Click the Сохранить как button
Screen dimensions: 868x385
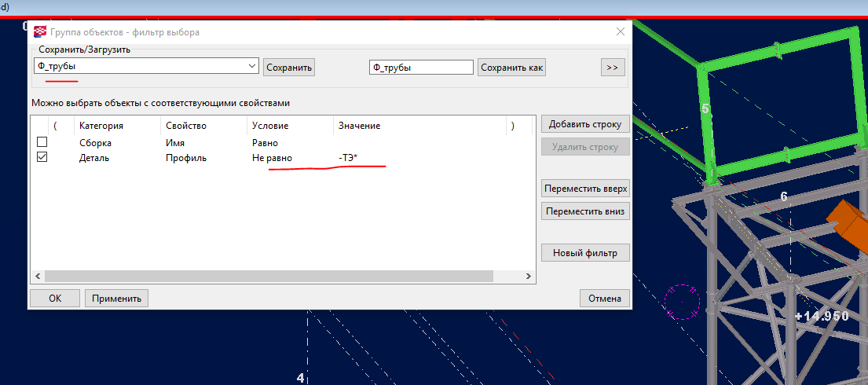click(512, 68)
